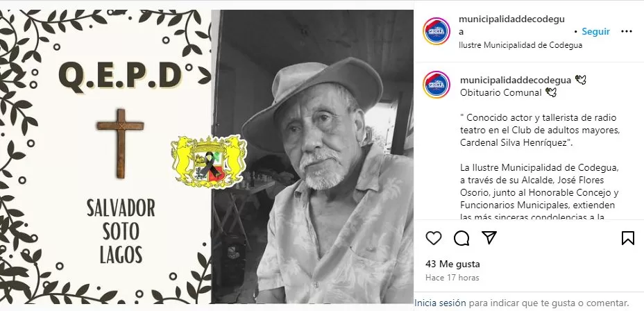Click the wooden cross graphic
644x311 pixels.
click(120, 144)
